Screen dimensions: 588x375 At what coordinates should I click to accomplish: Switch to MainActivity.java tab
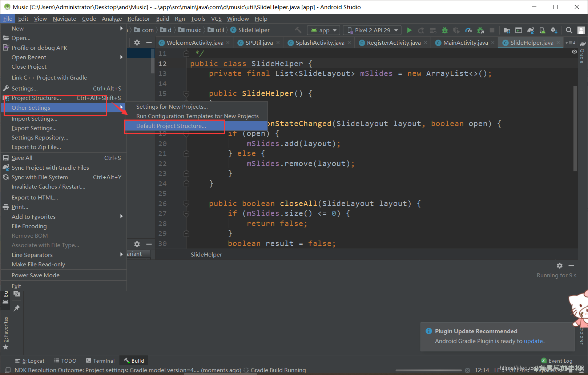coord(465,43)
